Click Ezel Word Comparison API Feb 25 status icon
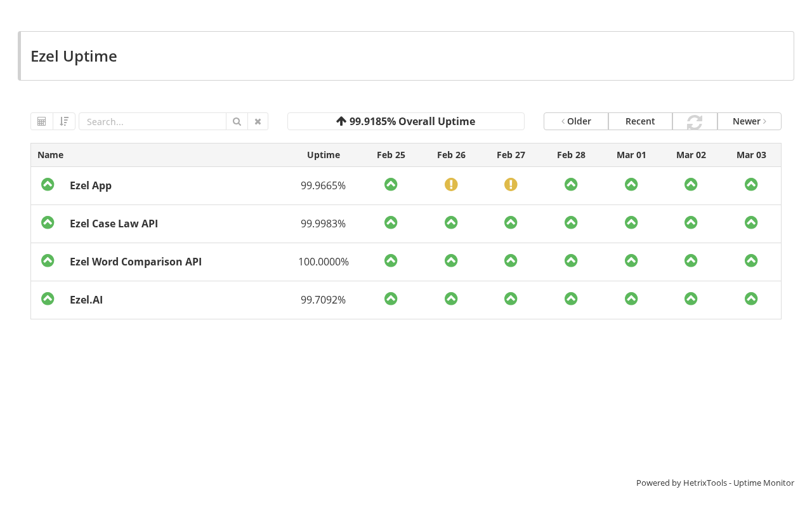The width and height of the screenshot is (812, 508). click(391, 260)
